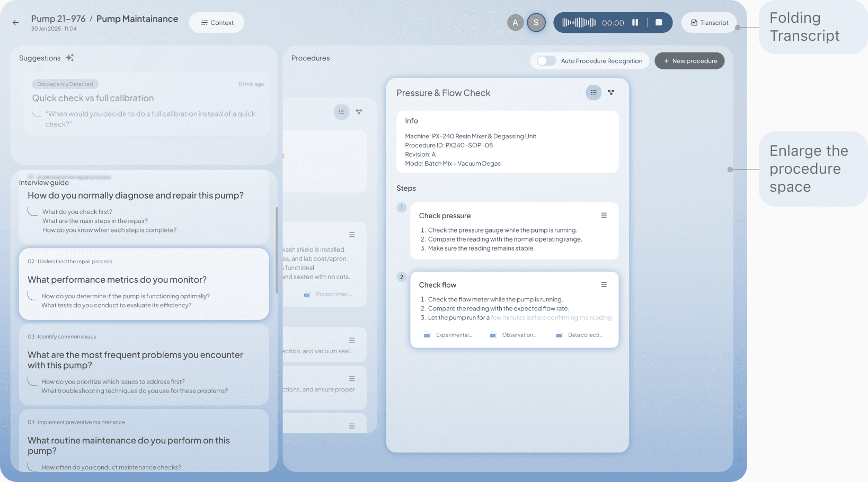Image resolution: width=868 pixels, height=482 pixels.
Task: Click the Discrepancy Detected tag
Action: [x=65, y=84]
